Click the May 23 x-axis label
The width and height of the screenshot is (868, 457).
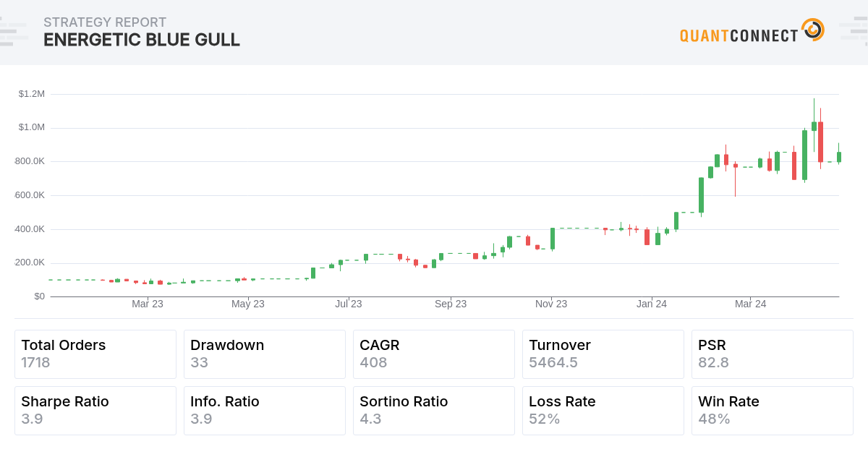(x=248, y=304)
